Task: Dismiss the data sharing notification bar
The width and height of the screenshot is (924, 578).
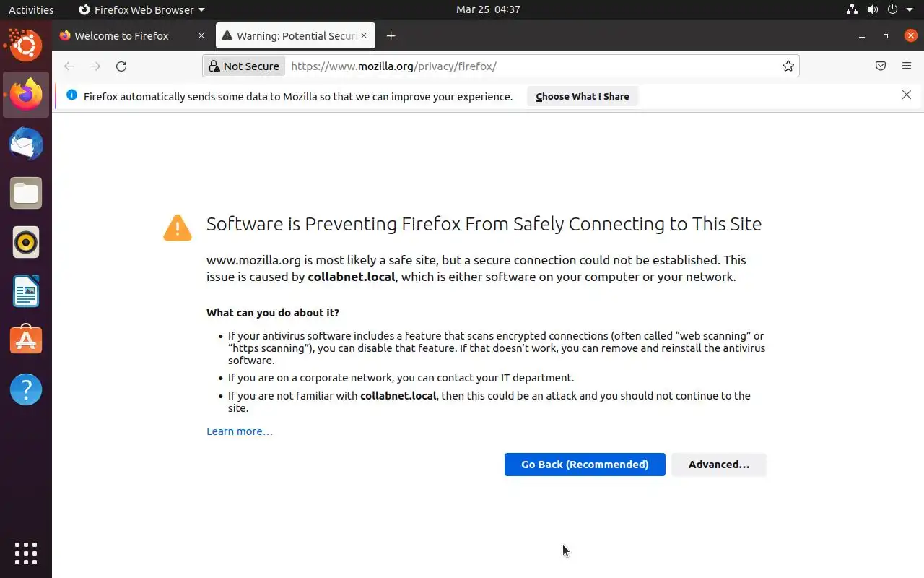Action: 907,95
